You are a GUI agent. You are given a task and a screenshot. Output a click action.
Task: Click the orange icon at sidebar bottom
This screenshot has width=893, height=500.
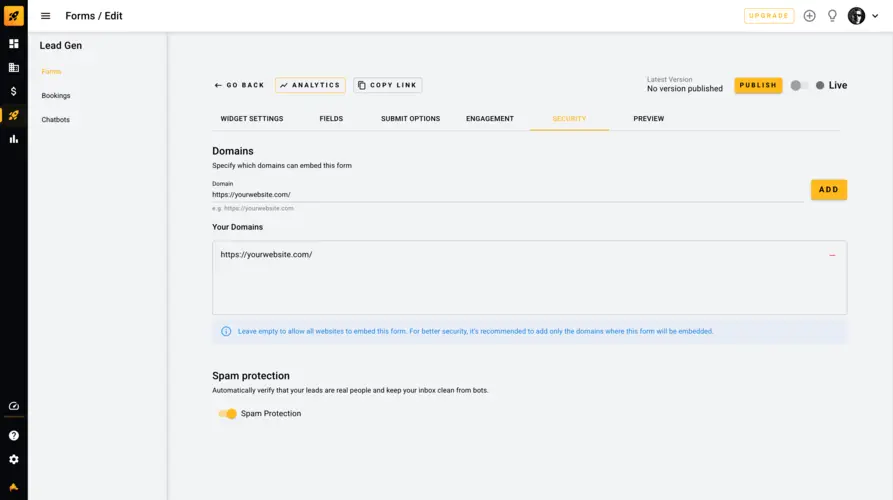coord(14,487)
